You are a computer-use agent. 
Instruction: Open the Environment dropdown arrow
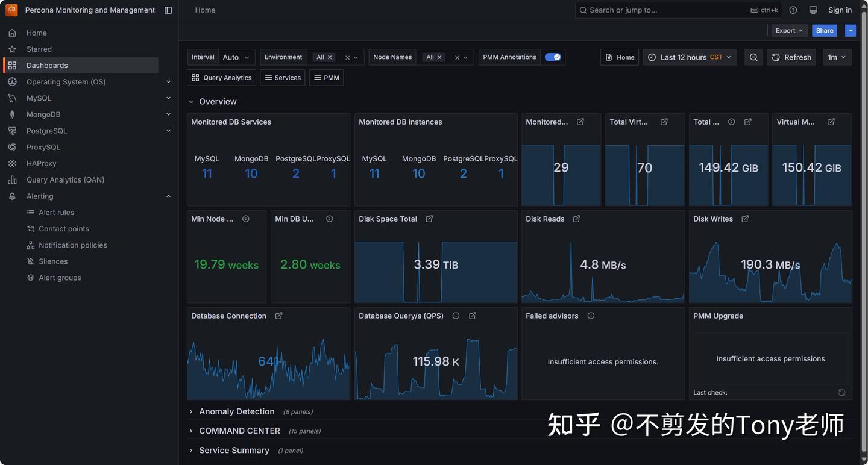coord(356,58)
